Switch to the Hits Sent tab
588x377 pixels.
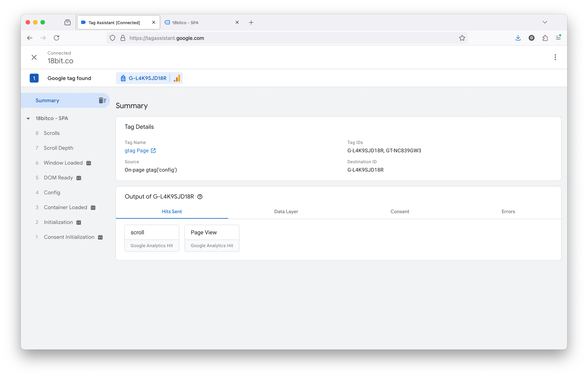172,212
